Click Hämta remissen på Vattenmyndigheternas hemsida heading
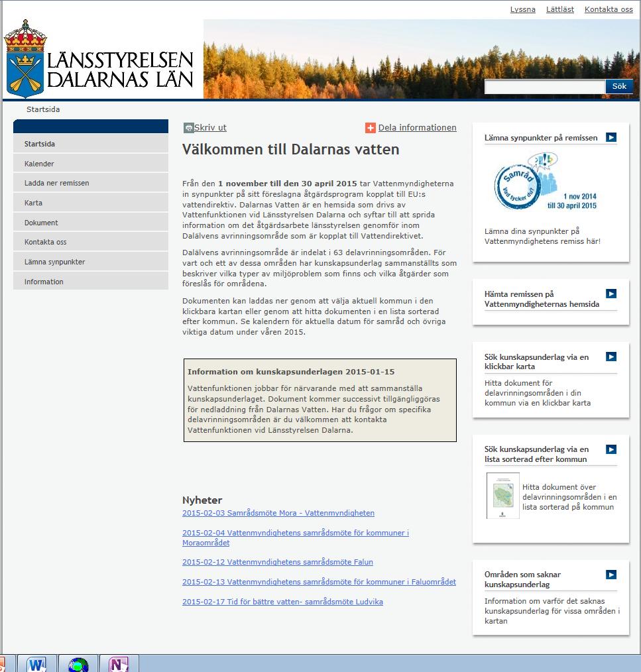 (542, 299)
